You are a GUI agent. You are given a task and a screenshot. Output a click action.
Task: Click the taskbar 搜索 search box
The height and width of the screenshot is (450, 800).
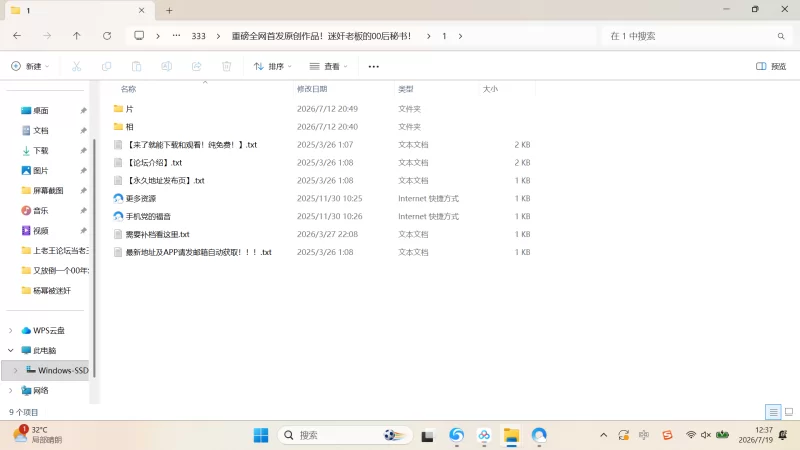[344, 435]
